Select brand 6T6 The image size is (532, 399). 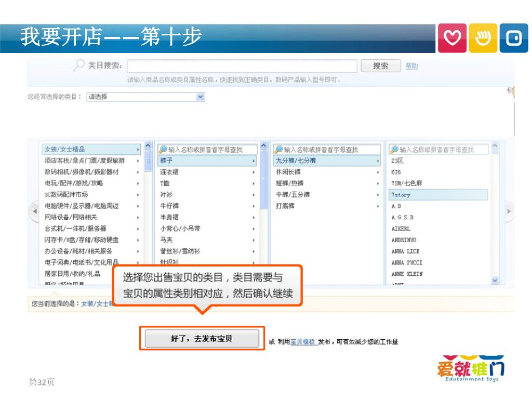point(396,172)
